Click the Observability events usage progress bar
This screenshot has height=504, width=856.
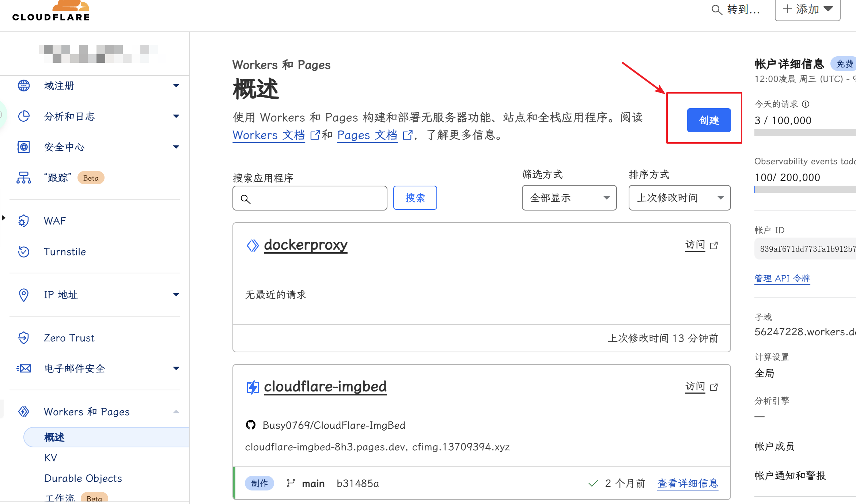pyautogui.click(x=805, y=189)
